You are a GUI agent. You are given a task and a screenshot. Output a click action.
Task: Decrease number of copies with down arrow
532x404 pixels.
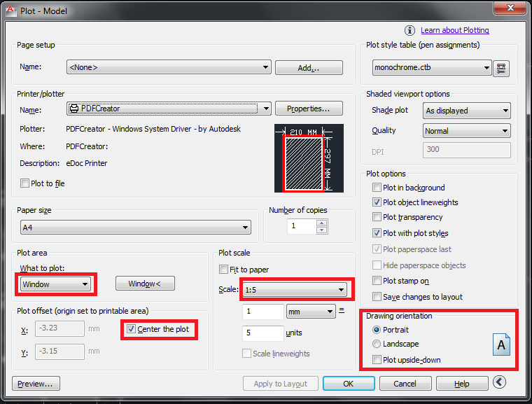(322, 230)
